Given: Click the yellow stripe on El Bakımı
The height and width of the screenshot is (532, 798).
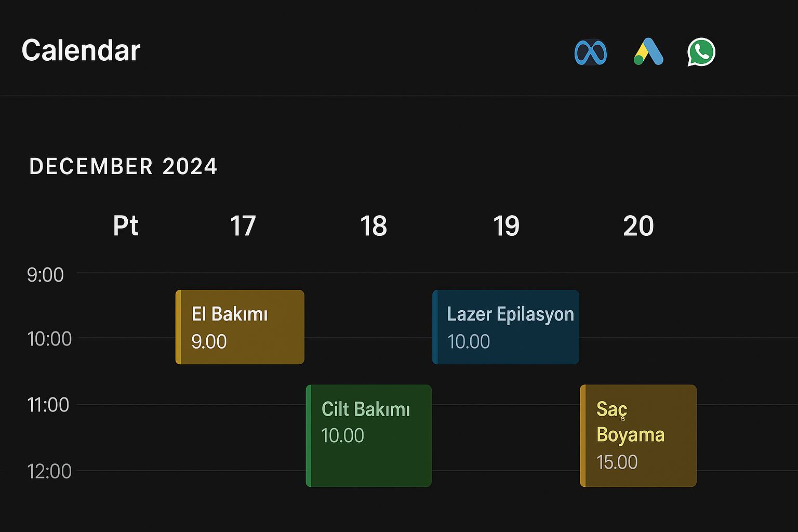Looking at the screenshot, I should [179, 327].
